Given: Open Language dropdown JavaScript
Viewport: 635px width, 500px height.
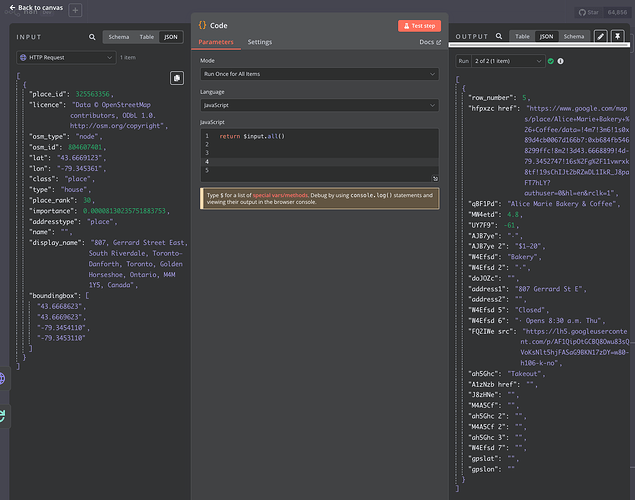Looking at the screenshot, I should pyautogui.click(x=319, y=105).
